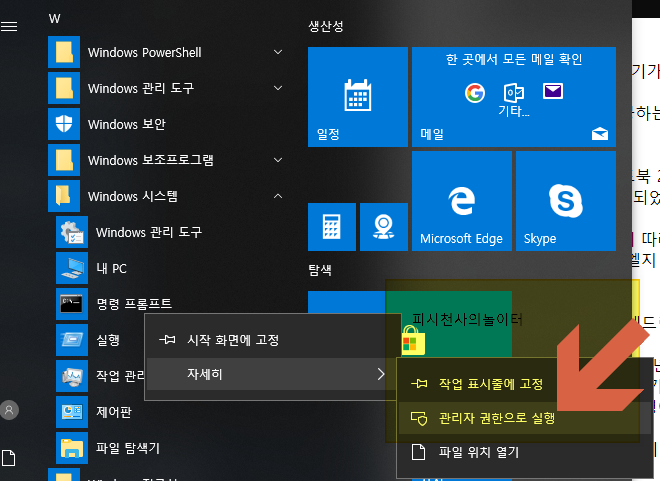
Task: Open the Windows PowerShell folder icon
Action: tap(64, 52)
